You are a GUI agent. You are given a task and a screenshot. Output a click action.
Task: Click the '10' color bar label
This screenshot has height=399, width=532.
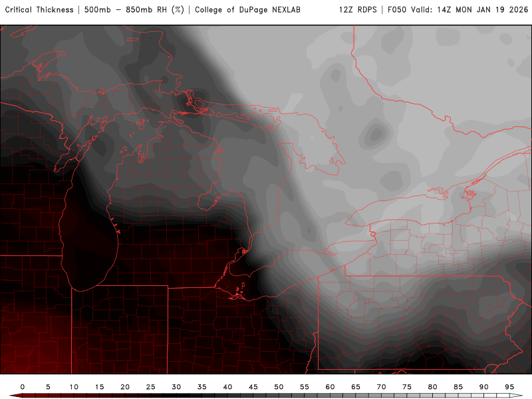click(74, 387)
